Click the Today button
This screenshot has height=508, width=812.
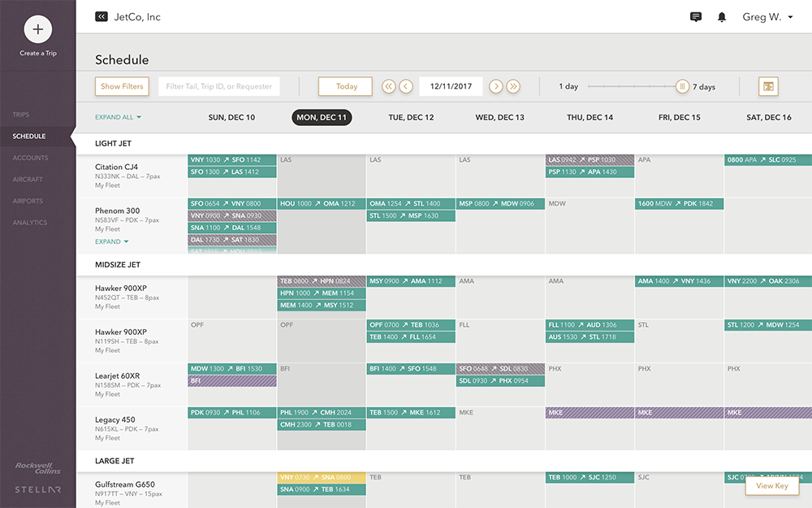(x=345, y=86)
